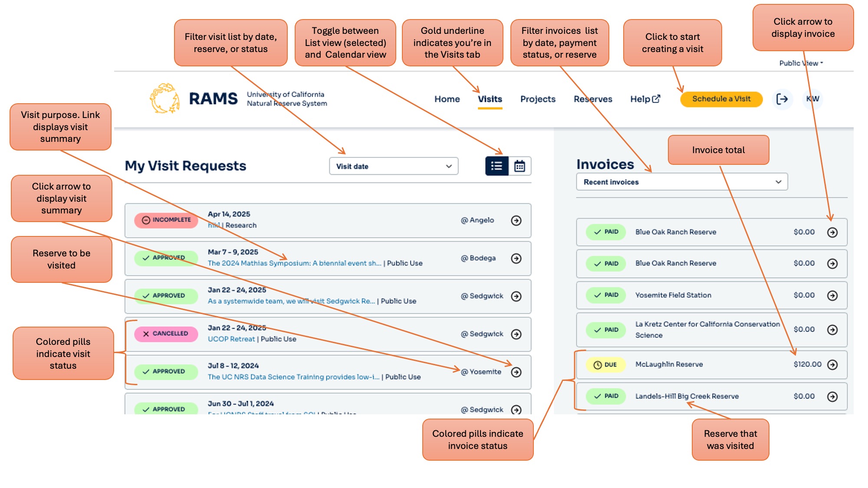
Task: Go to the Home tab
Action: tap(447, 99)
